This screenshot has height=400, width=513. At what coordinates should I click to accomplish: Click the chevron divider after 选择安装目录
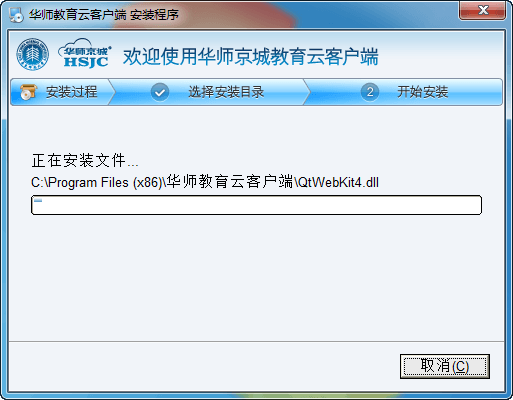tap(307, 92)
